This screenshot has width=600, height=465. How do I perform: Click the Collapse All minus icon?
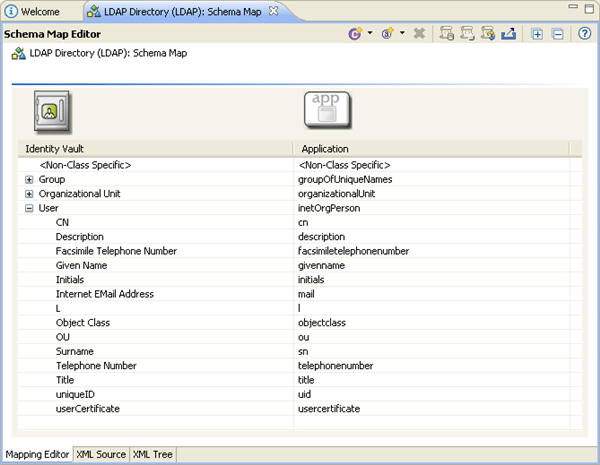coord(558,34)
